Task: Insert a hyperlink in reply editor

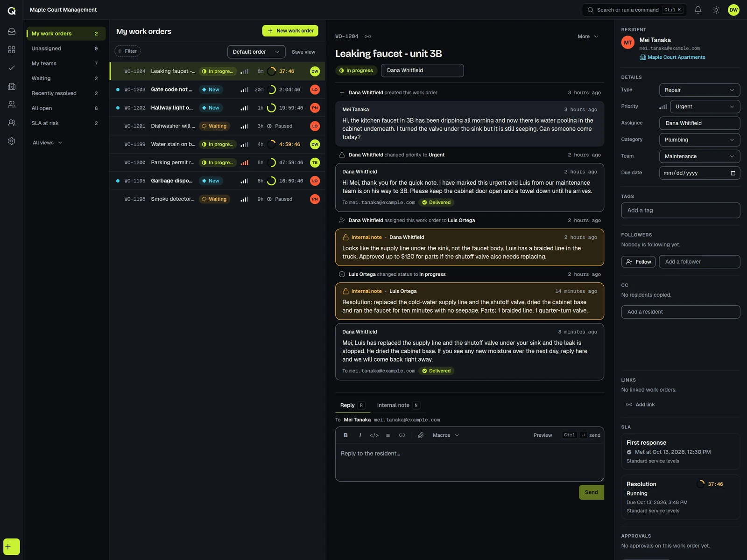Action: point(402,435)
